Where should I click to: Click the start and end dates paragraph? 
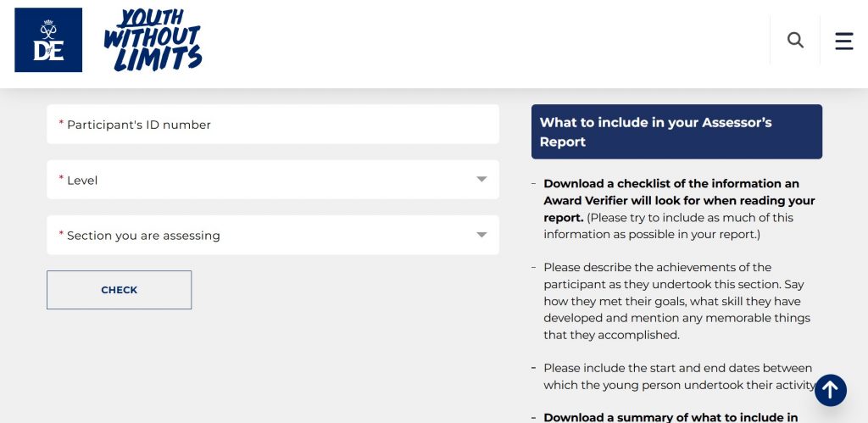tap(676, 376)
